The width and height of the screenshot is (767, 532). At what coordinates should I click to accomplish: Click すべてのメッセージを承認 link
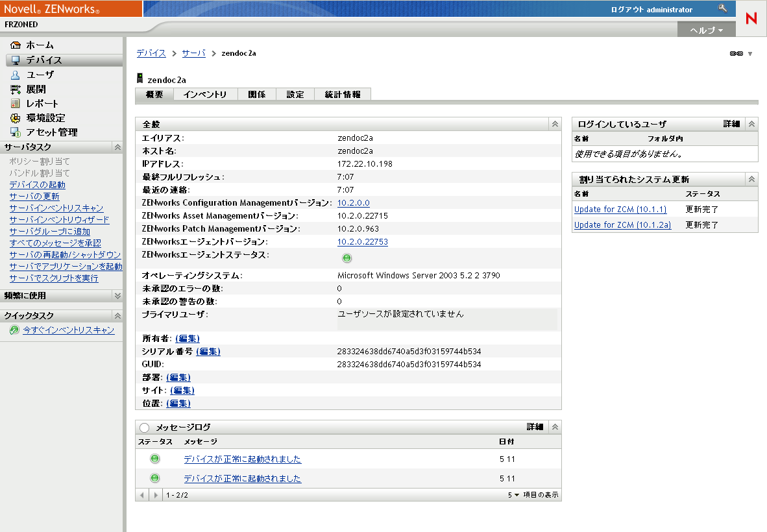[x=55, y=243]
